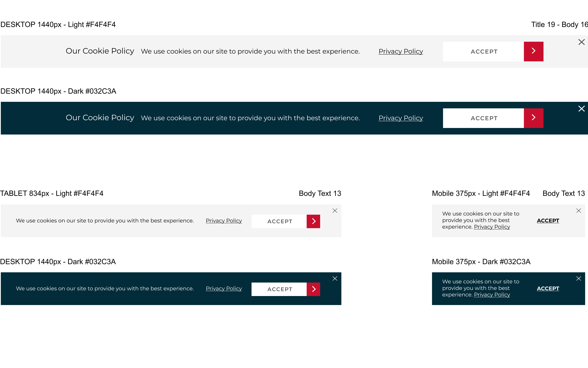Click 'Body Text 13' label above tablet banner
Screen dimensions: 588x368
(x=320, y=193)
